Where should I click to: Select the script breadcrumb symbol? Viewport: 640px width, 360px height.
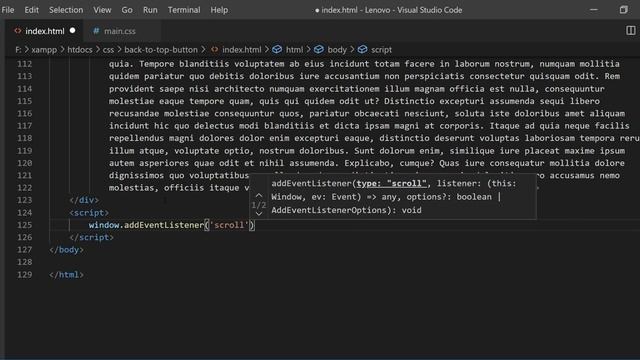click(381, 49)
